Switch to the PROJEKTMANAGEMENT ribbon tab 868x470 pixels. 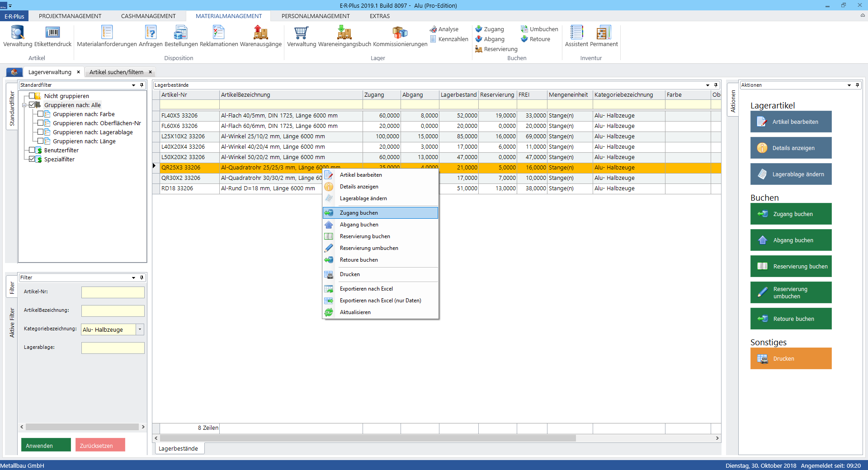click(x=70, y=16)
